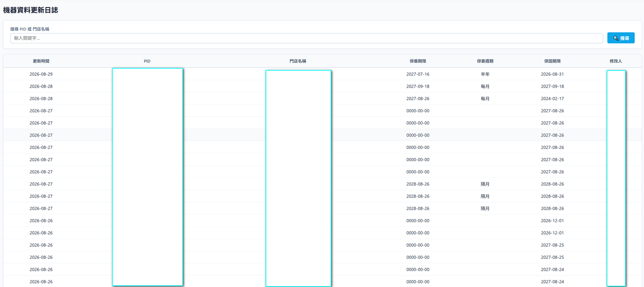This screenshot has height=287, width=644.
Task: Click the warranty date 2024-02-17
Action: pos(552,99)
